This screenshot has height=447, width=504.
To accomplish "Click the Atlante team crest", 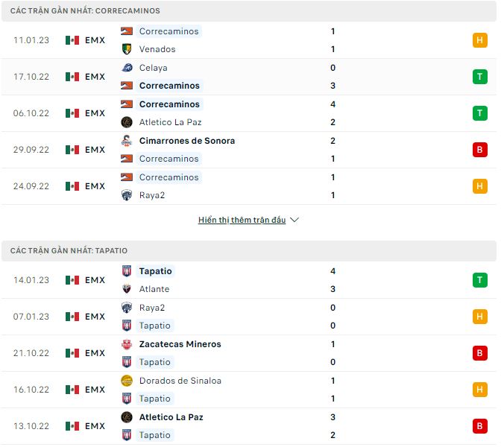I will point(127,289).
